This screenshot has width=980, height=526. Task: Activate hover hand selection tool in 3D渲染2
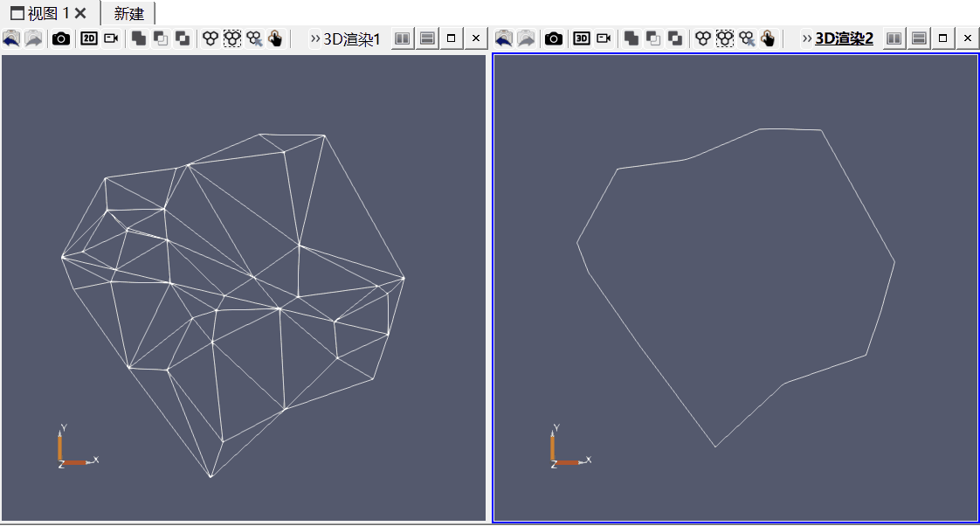[x=768, y=38]
